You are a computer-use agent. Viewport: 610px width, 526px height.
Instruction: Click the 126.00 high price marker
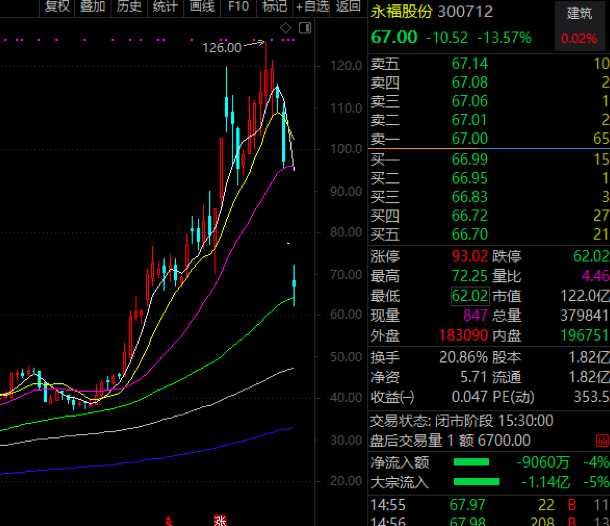tap(222, 47)
